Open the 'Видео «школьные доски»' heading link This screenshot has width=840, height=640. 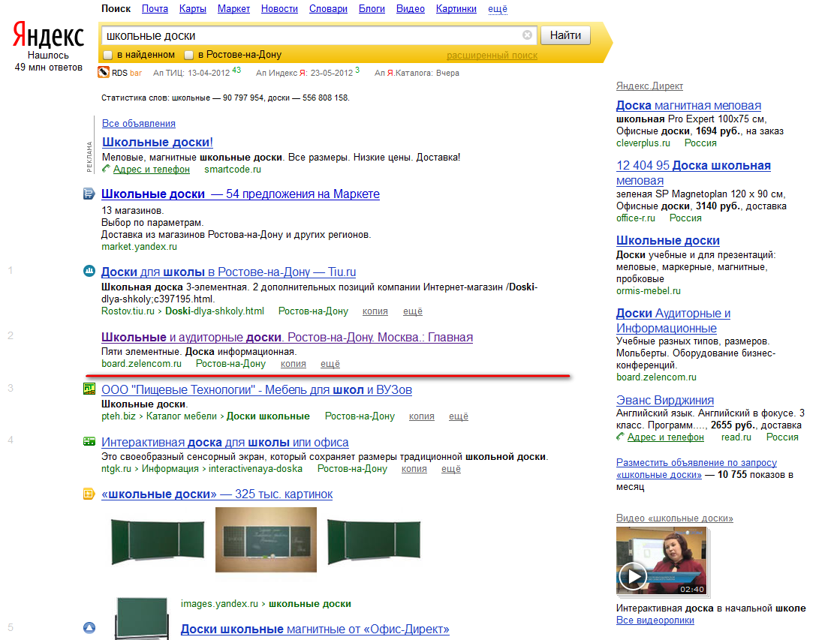(674, 518)
